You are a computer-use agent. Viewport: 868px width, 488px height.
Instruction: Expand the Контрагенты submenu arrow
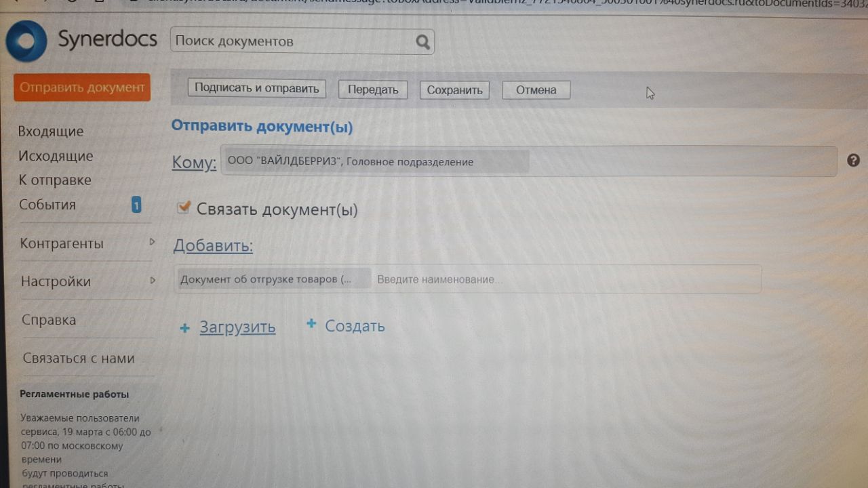(x=152, y=242)
